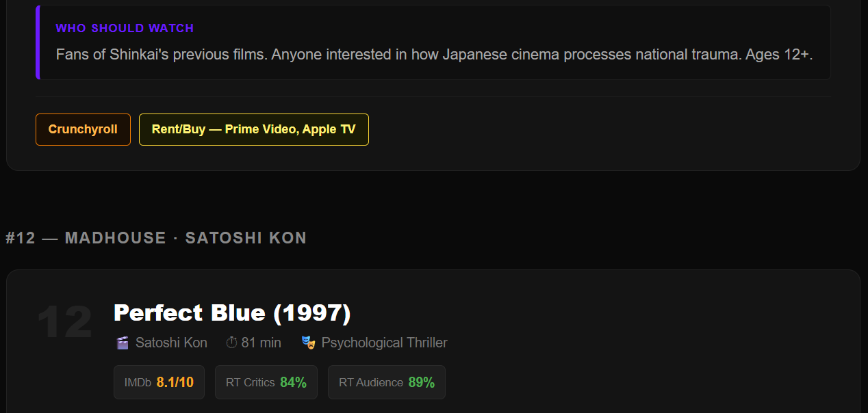Image resolution: width=868 pixels, height=413 pixels.
Task: Select the Satoshi Kon director label
Action: pyautogui.click(x=170, y=343)
